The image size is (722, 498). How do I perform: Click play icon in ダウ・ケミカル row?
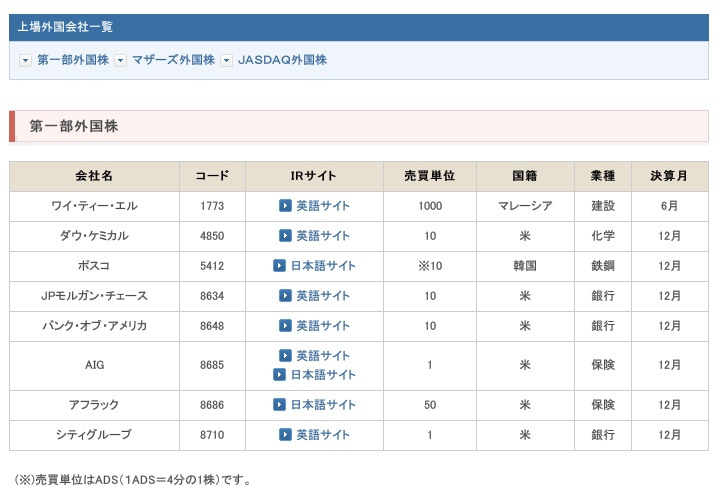[285, 236]
